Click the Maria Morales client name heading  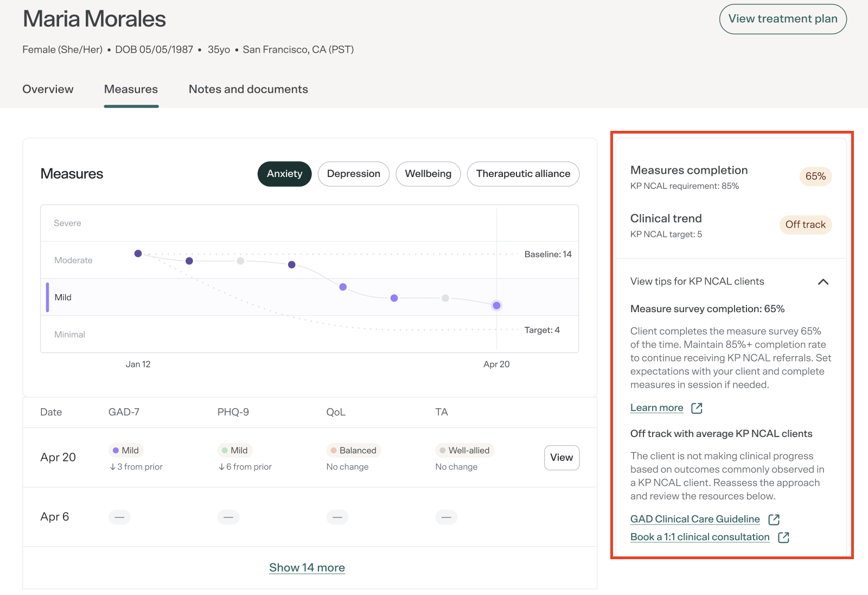[x=94, y=19]
